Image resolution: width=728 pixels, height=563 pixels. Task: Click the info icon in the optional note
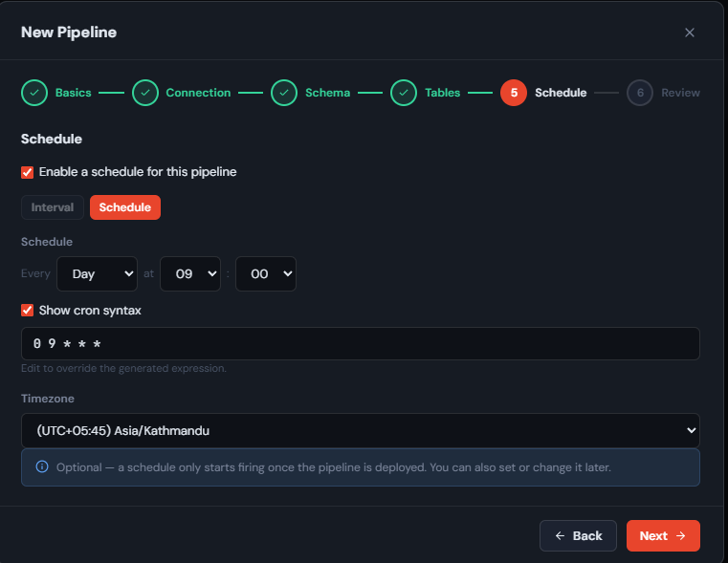(42, 466)
